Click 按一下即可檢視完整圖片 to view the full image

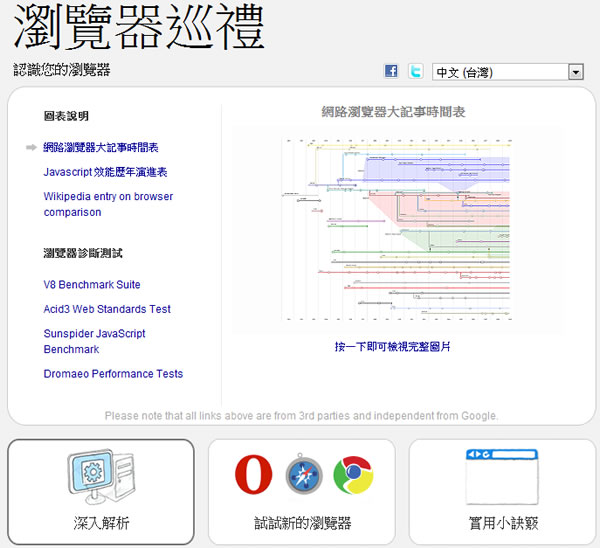(393, 347)
